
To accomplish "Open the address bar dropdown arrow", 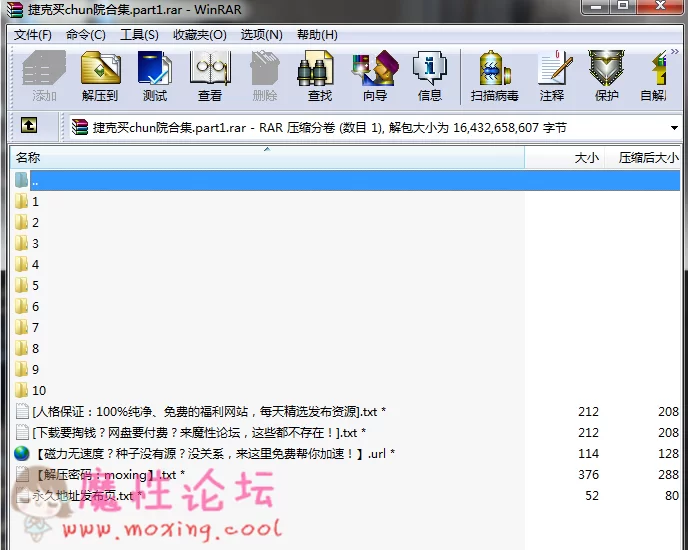I will coord(674,128).
